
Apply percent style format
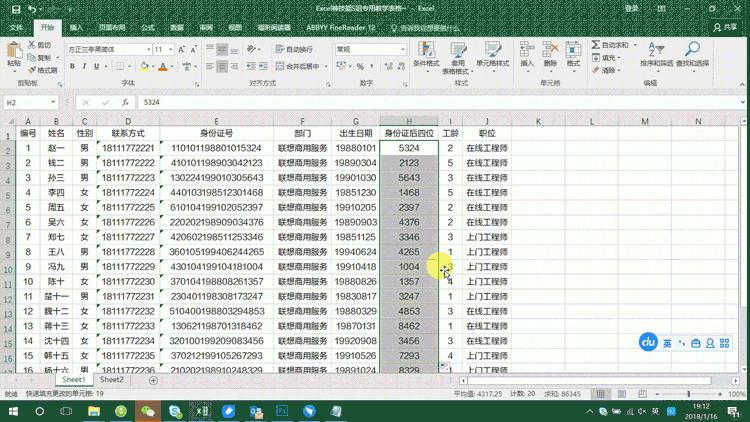[x=360, y=66]
